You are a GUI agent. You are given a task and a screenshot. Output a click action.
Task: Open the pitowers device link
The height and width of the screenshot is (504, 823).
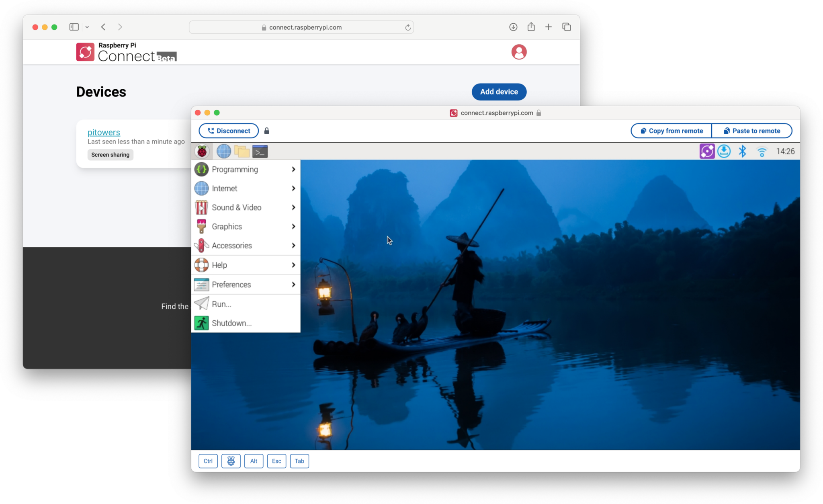[x=104, y=132]
